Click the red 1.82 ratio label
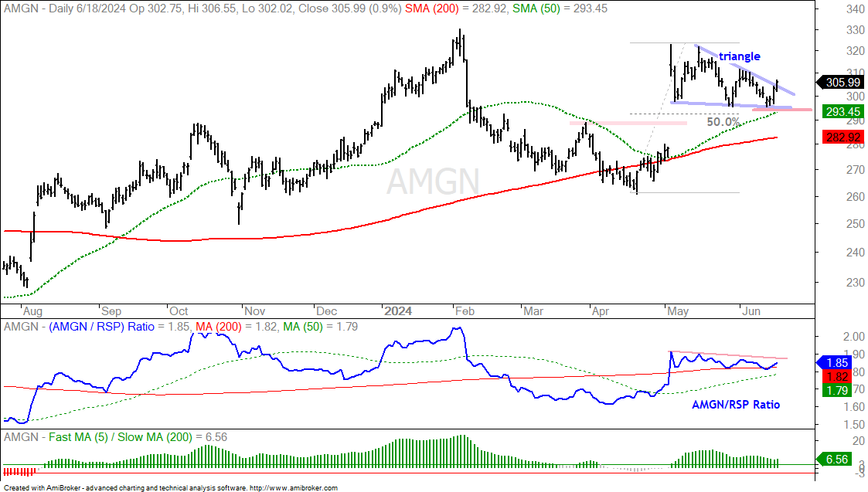 point(837,377)
